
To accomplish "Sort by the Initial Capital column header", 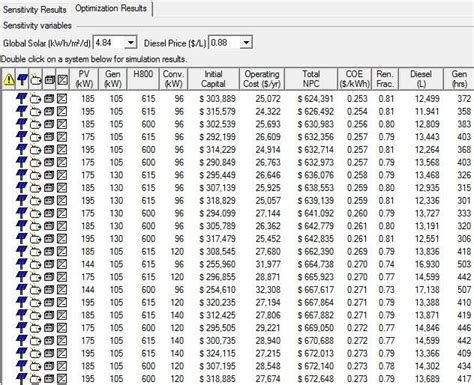I will 213,79.
